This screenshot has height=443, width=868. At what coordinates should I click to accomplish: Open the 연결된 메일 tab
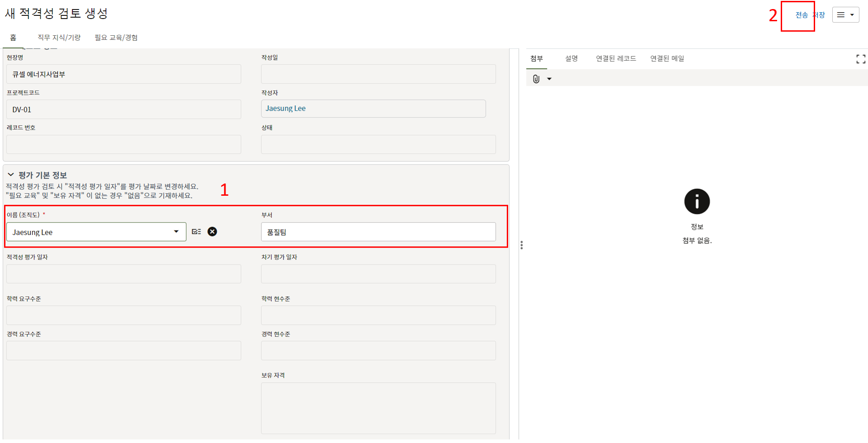667,58
